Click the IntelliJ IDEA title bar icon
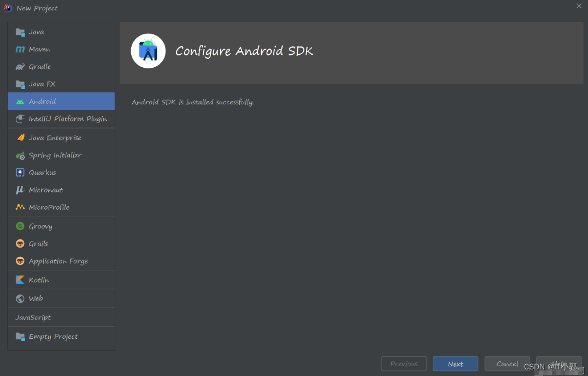This screenshot has width=588, height=376. coord(8,8)
